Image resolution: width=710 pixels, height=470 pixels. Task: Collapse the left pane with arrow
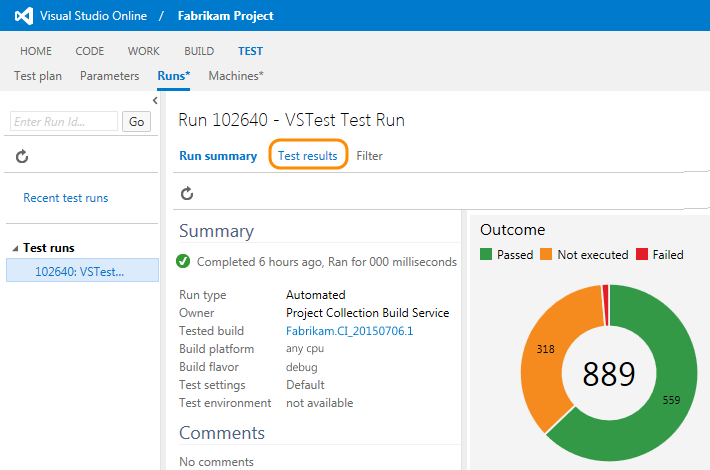(x=155, y=100)
